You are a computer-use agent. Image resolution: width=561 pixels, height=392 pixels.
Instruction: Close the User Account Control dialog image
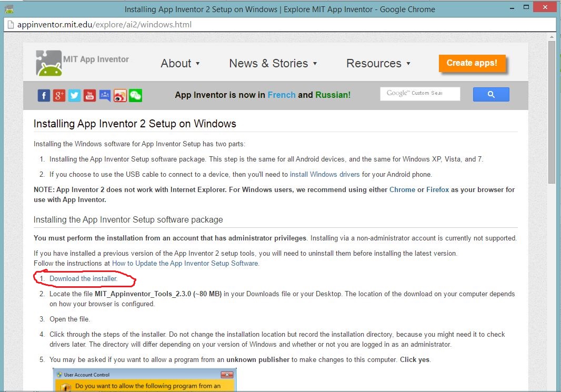click(x=227, y=375)
